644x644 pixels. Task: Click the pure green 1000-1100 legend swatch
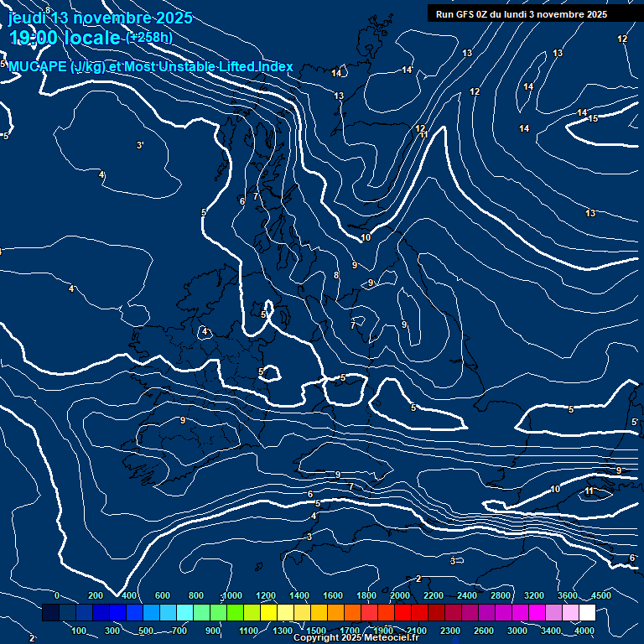(235, 612)
